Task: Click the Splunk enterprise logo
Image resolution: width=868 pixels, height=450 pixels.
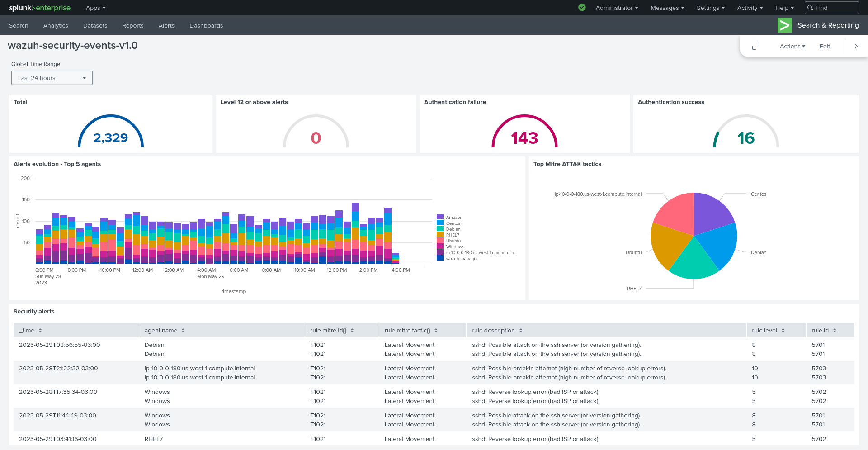Action: pyautogui.click(x=40, y=8)
